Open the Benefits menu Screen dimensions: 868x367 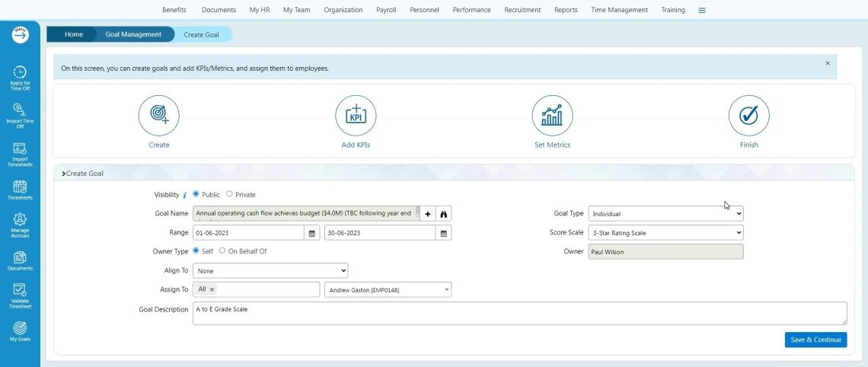tap(174, 10)
